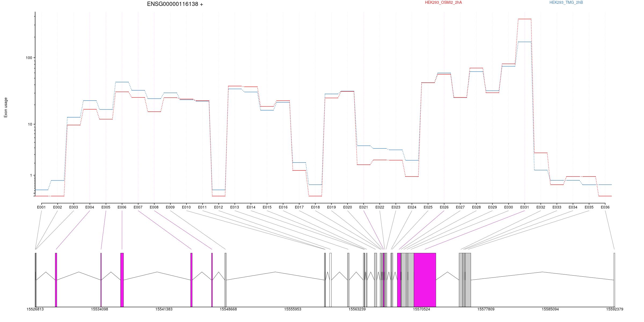This screenshot has height=322, width=644.
Task: Select exon label E018
Action: 315,207
